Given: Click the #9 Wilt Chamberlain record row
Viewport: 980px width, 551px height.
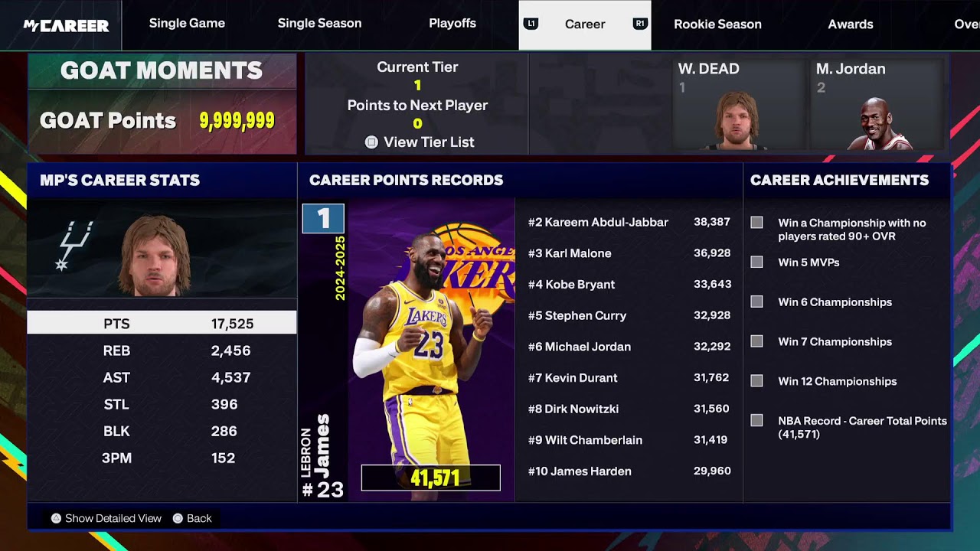Looking at the screenshot, I should (629, 440).
